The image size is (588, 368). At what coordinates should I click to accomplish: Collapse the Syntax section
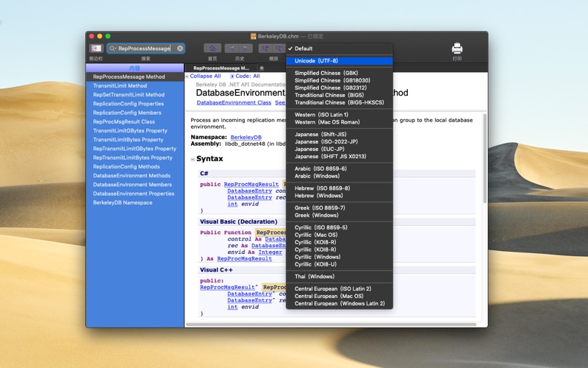[193, 159]
